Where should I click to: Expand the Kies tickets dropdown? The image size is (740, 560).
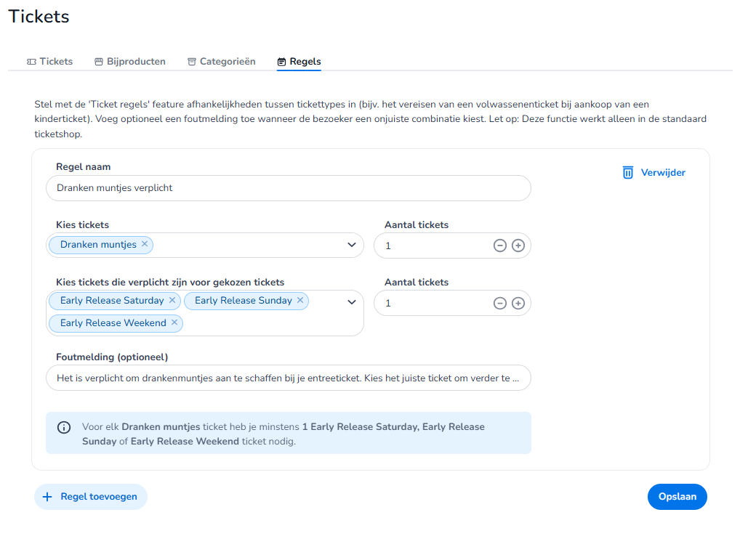coord(352,245)
